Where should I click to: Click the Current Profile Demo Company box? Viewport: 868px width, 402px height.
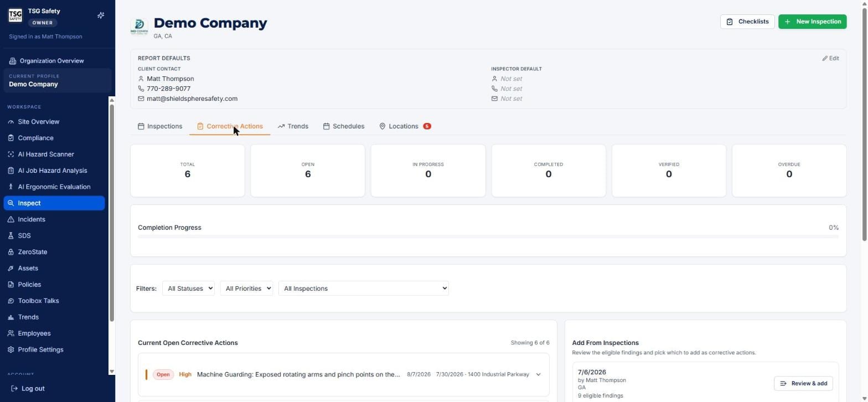(58, 81)
